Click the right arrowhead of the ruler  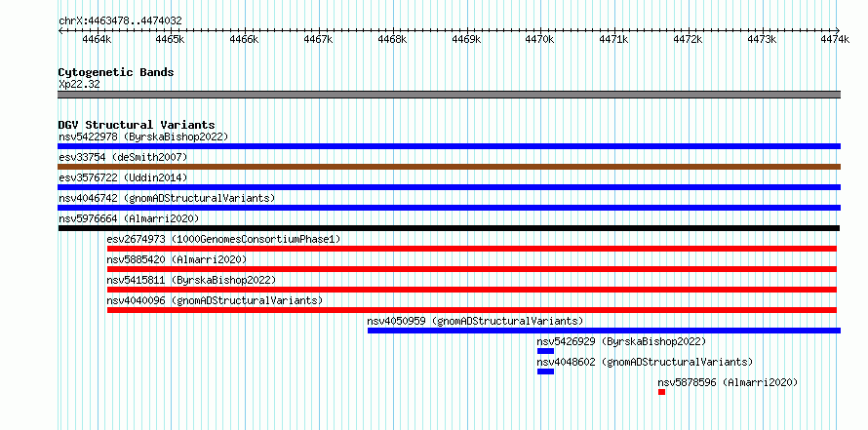coord(838,30)
